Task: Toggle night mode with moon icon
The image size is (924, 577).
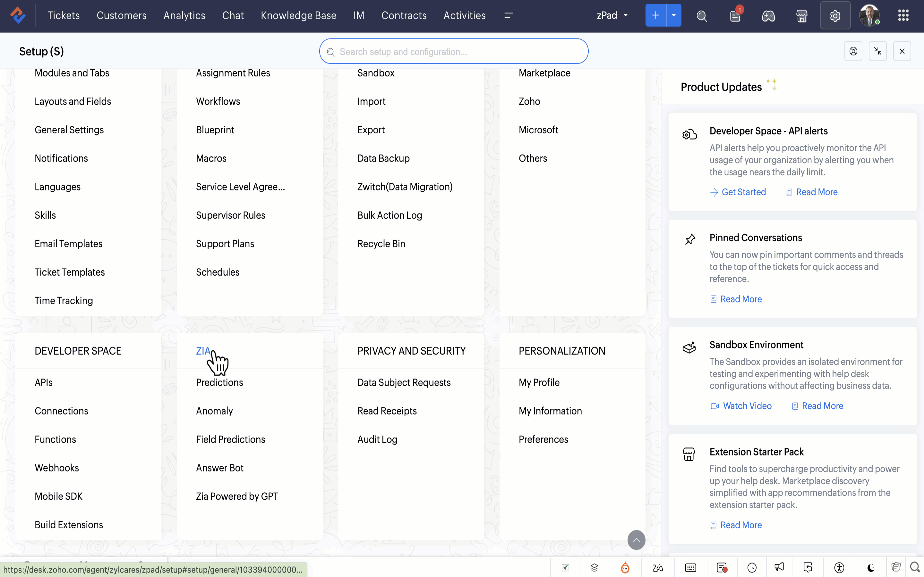Action: tap(870, 568)
